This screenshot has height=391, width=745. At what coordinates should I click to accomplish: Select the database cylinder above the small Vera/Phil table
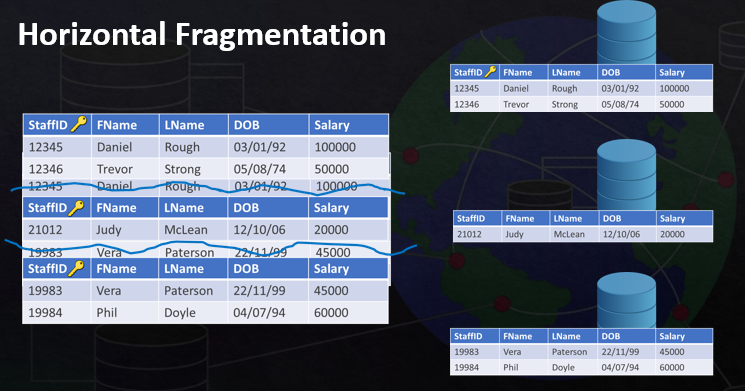coord(626,301)
